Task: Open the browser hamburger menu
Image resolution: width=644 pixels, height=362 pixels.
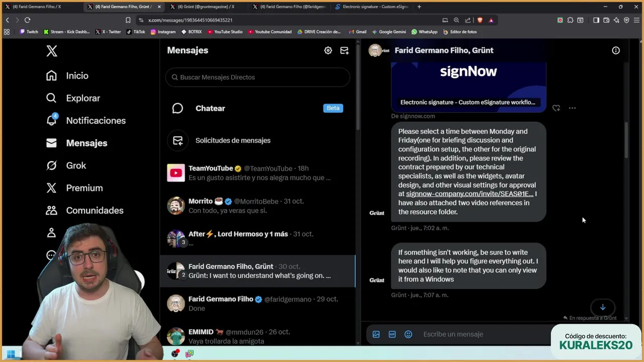Action: point(636,20)
